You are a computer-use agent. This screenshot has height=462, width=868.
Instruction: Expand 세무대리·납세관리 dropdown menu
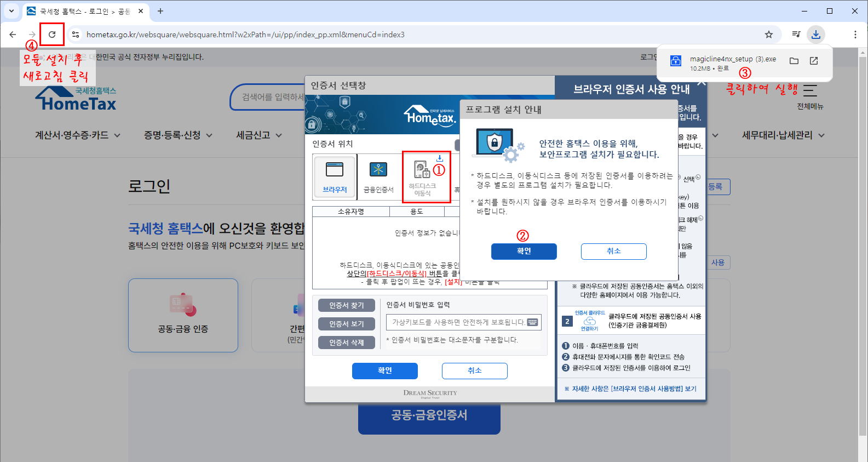tap(783, 135)
